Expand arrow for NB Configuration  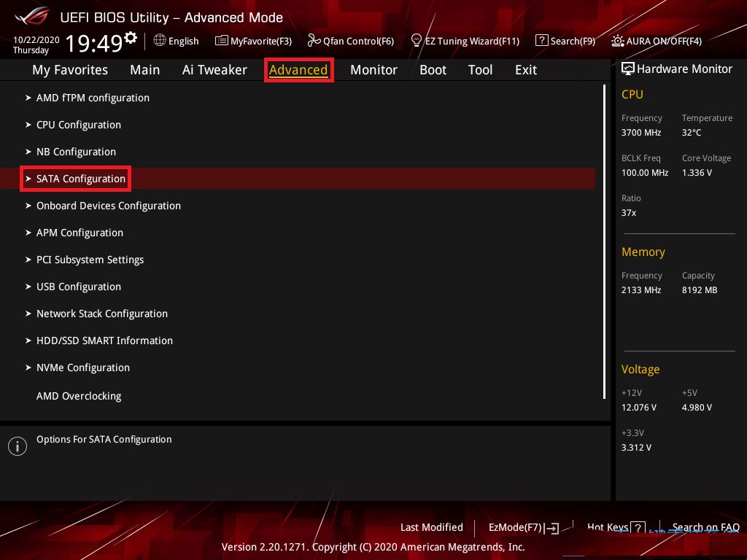[x=28, y=152]
